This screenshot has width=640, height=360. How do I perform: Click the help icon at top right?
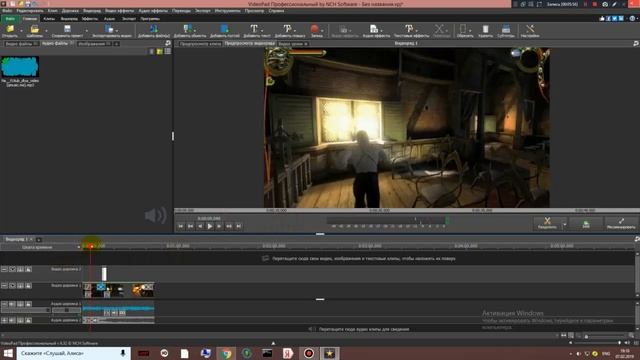click(632, 18)
